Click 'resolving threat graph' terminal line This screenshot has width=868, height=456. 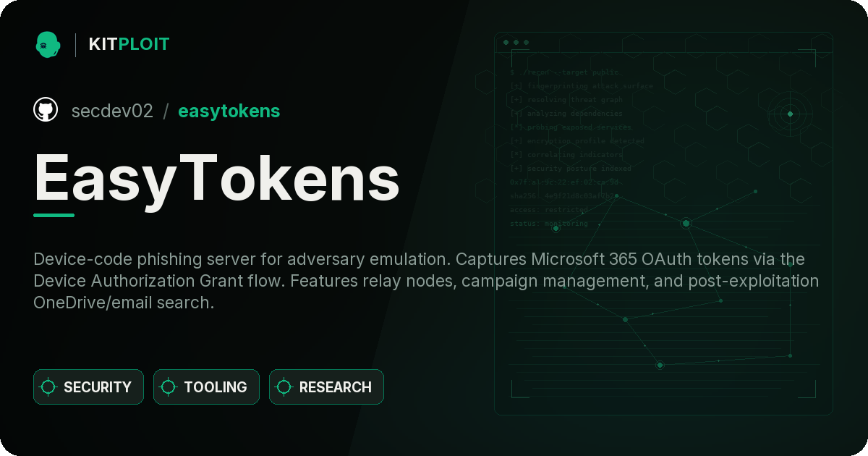click(x=566, y=100)
